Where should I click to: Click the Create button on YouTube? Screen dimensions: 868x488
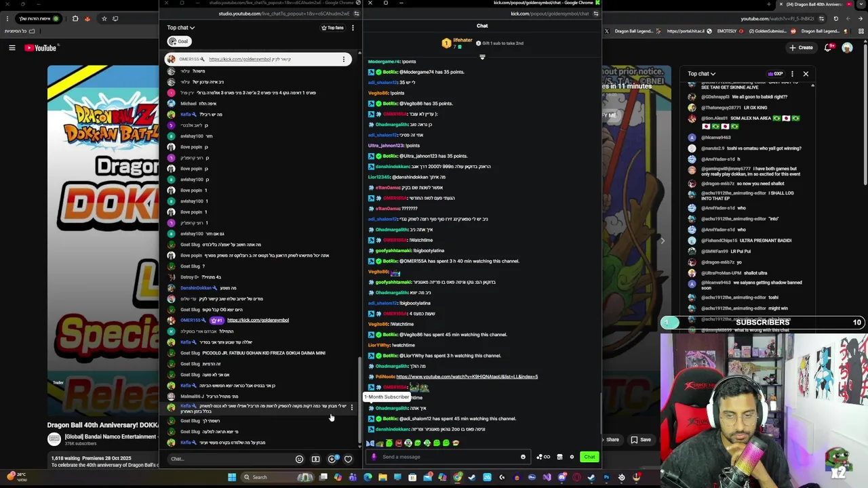click(801, 47)
